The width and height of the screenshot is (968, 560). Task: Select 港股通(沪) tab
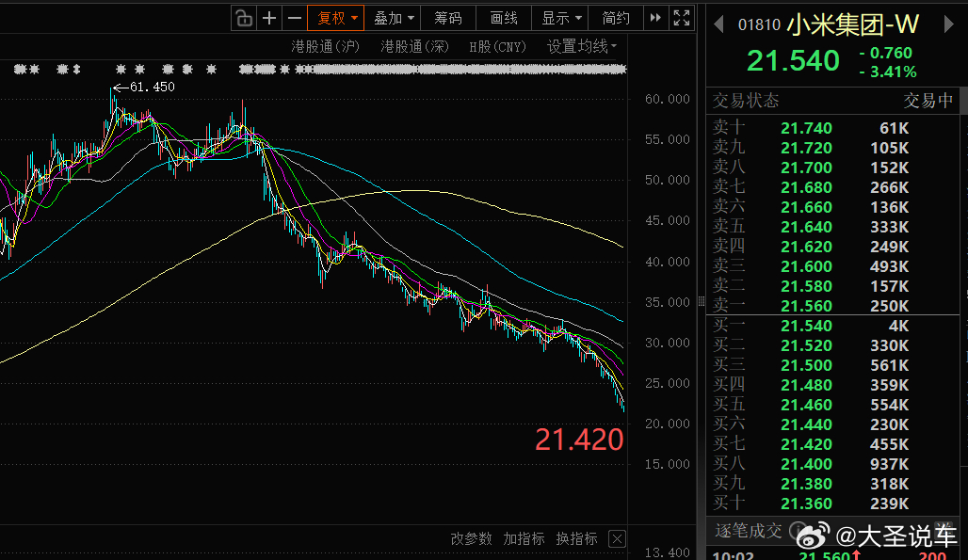pyautogui.click(x=326, y=47)
